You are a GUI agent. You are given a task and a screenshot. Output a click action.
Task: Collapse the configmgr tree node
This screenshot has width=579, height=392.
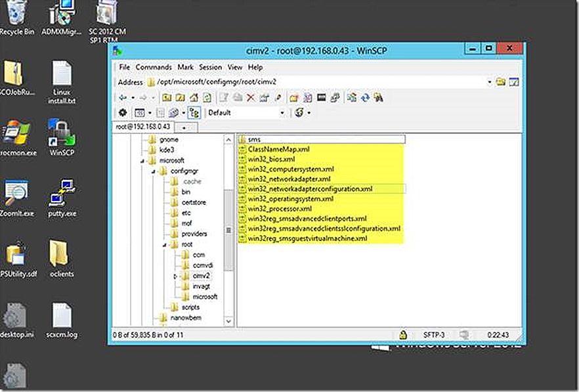153,171
